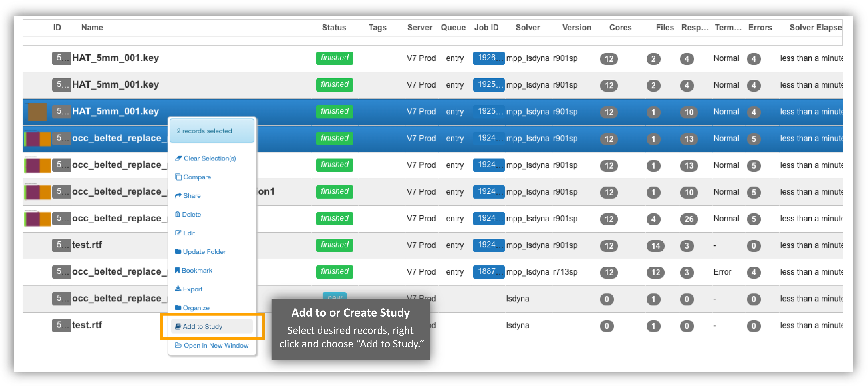Click the Tags column header
Image resolution: width=868 pixels, height=386 pixels.
point(377,28)
